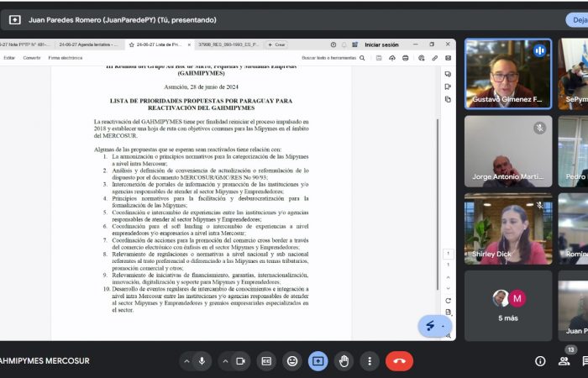This screenshot has height=378, width=588.
Task: Open the Firma electrónica menu
Action: [x=66, y=58]
